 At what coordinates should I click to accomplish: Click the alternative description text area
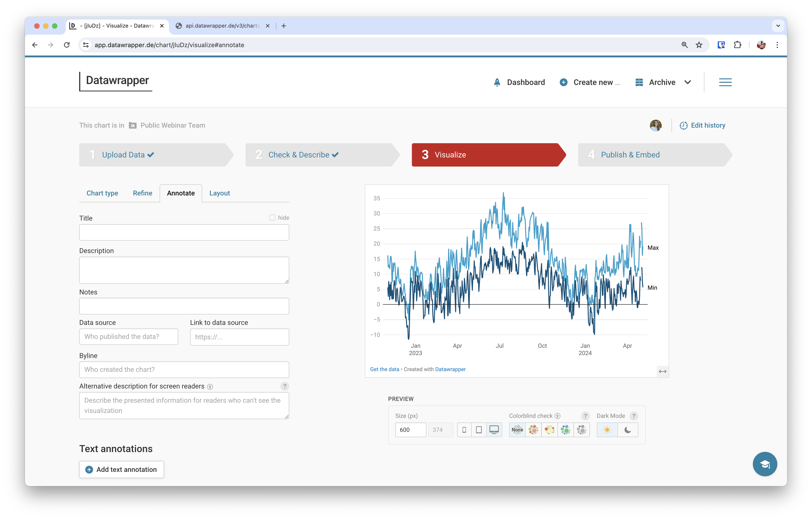coord(184,405)
